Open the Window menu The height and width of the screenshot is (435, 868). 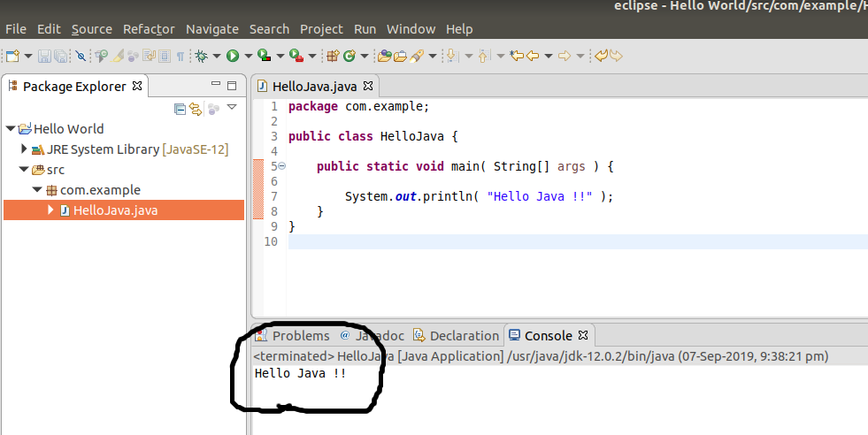(411, 29)
